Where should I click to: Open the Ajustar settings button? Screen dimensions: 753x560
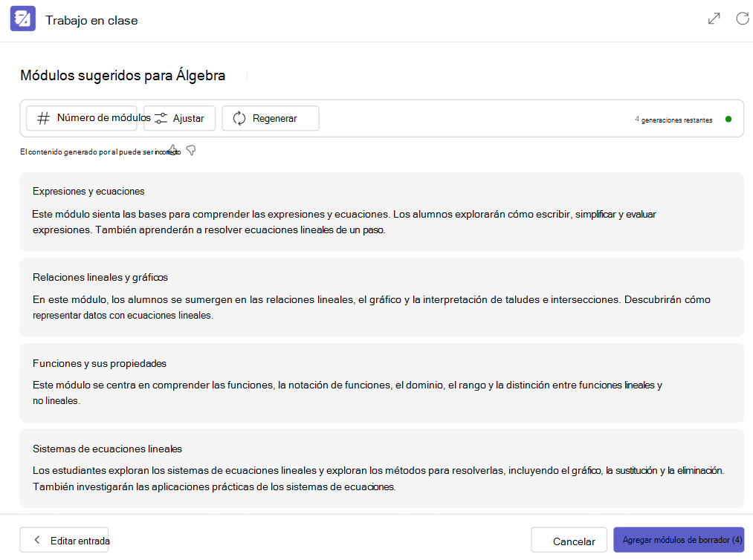[179, 118]
